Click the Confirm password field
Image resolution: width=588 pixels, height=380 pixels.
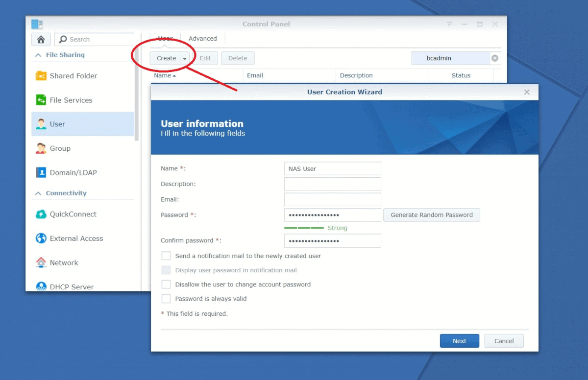point(333,240)
